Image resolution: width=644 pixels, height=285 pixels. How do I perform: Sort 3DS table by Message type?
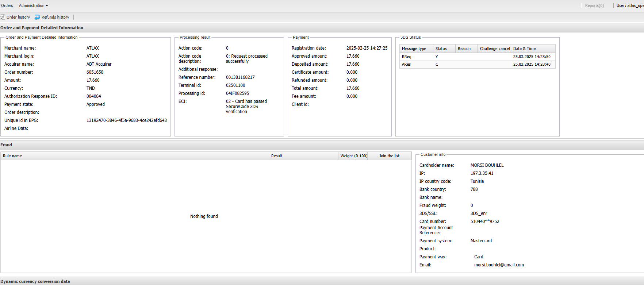(414, 49)
